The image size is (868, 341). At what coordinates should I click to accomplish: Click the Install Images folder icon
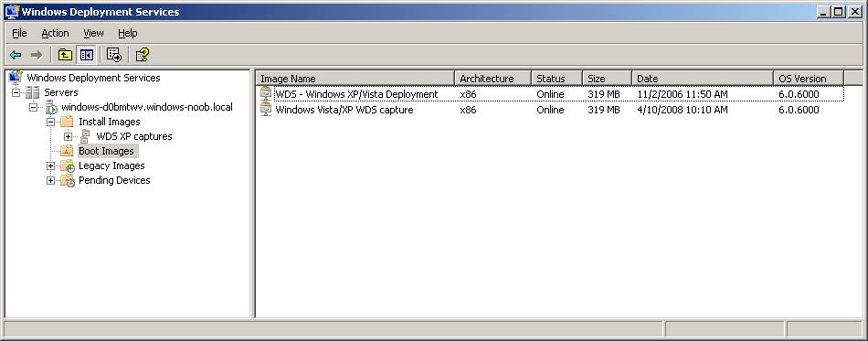(x=67, y=122)
